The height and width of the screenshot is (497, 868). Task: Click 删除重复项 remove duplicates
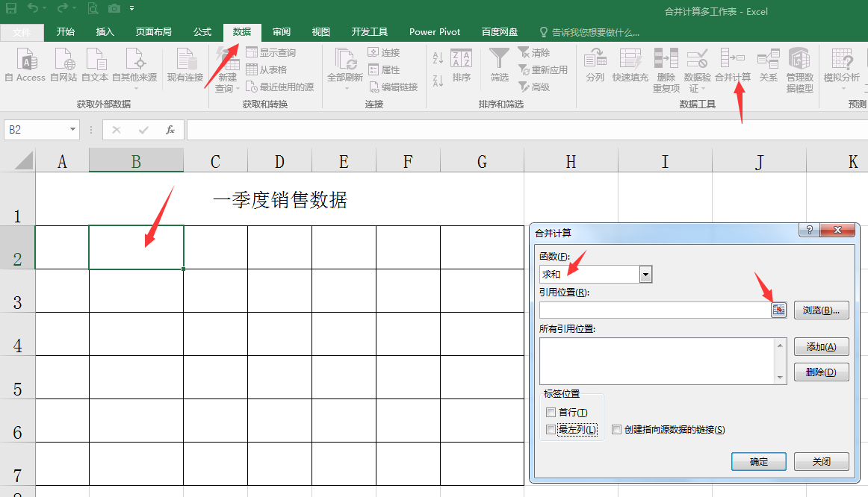pos(666,70)
